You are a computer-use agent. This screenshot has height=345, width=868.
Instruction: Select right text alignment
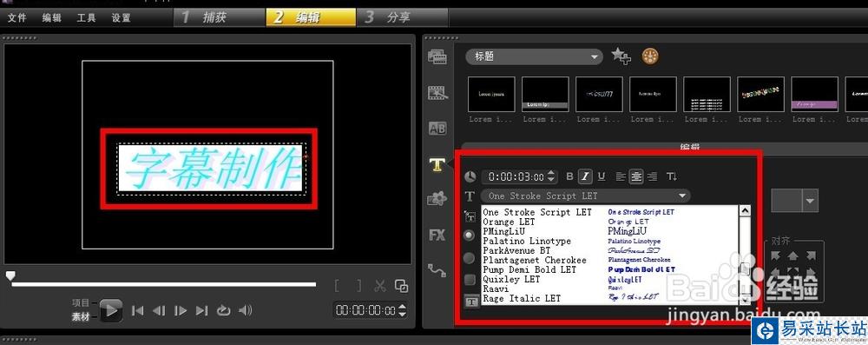[x=652, y=177]
